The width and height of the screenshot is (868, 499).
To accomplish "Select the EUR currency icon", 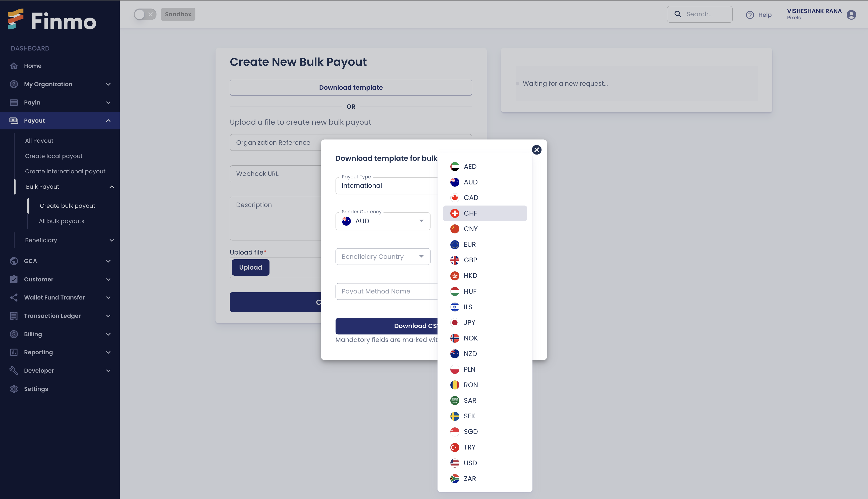I will 454,244.
